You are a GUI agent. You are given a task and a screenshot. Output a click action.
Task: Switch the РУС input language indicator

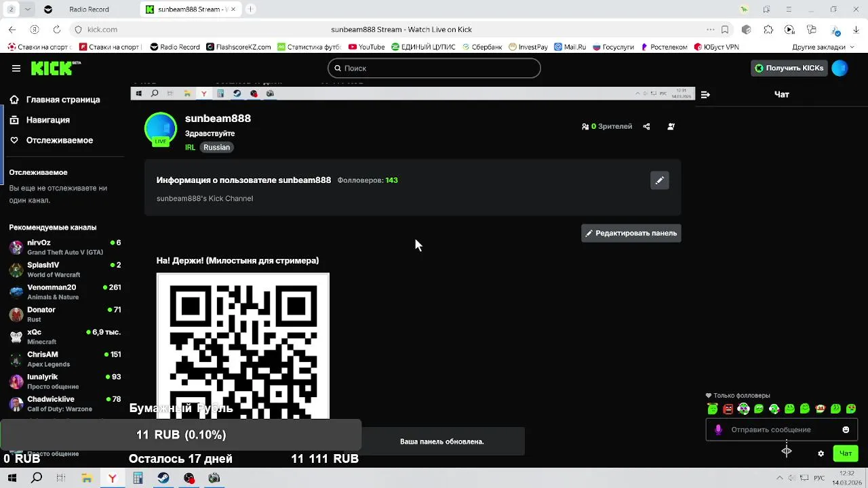[819, 479]
